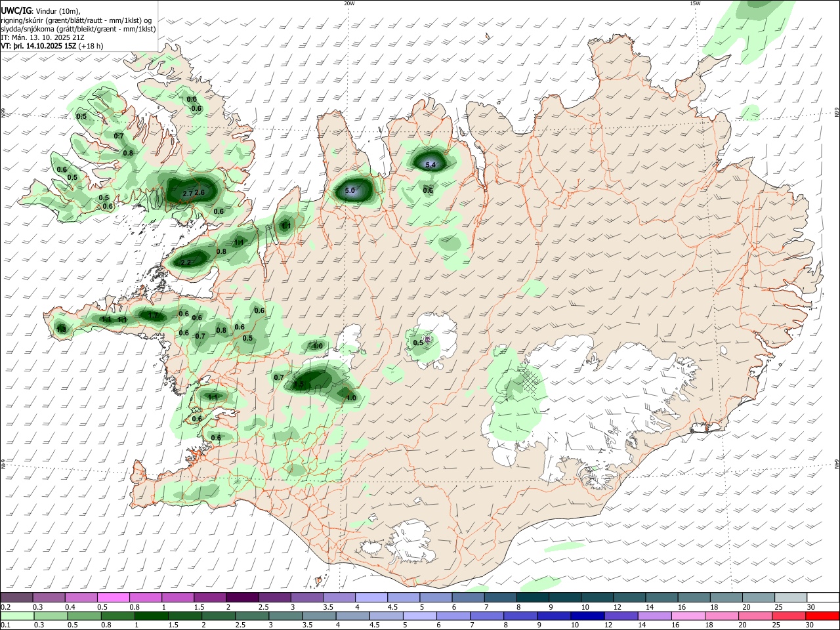Click the 'UWC/IG: Vindur (10m)' title line
The height and width of the screenshot is (630, 840).
point(41,11)
